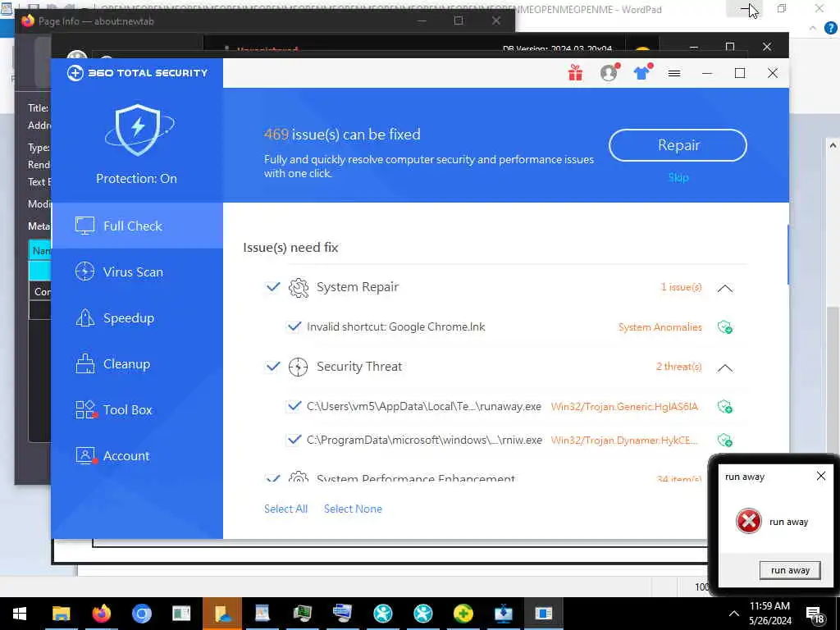This screenshot has width=840, height=630.
Task: Collapse the WordPad ribbon arrow
Action: (x=813, y=29)
